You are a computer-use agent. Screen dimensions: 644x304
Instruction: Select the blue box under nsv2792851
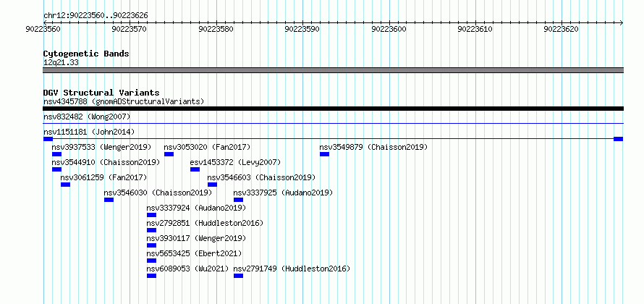pyautogui.click(x=151, y=230)
